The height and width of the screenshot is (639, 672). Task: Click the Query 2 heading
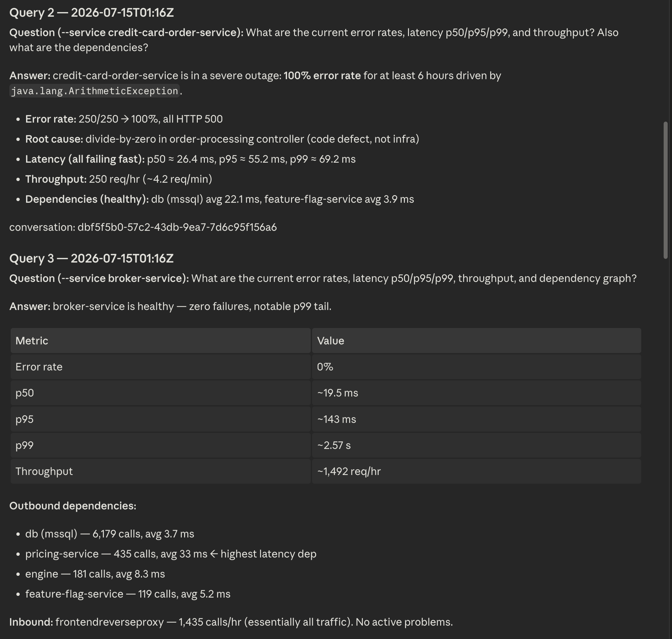(x=91, y=13)
